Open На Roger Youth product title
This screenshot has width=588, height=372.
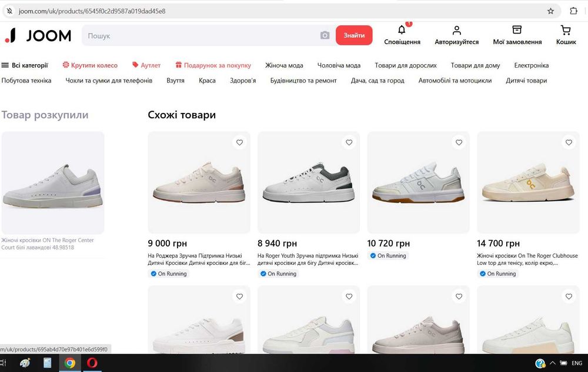[x=308, y=259]
